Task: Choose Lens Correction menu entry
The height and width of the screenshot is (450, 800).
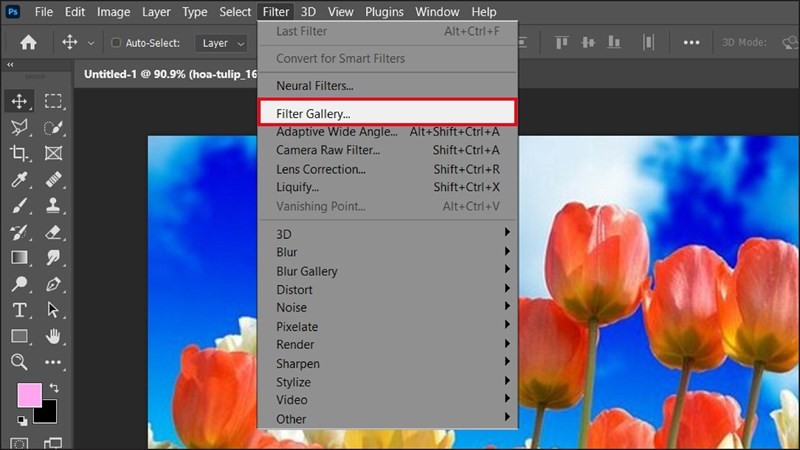Action: pos(388,169)
